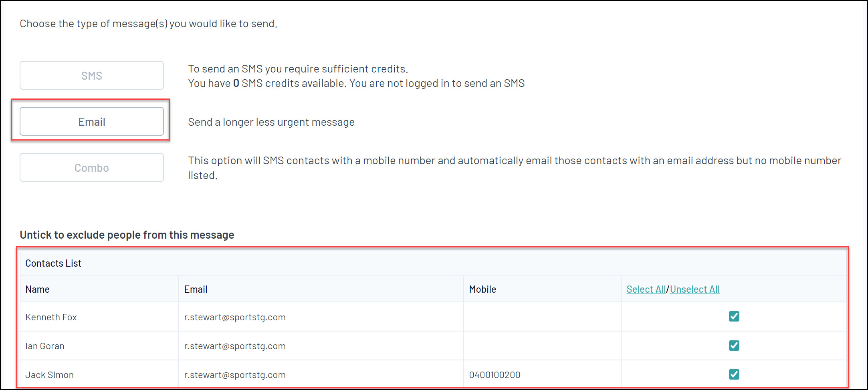Click the Unselect All link
The width and height of the screenshot is (868, 390).
coord(695,289)
